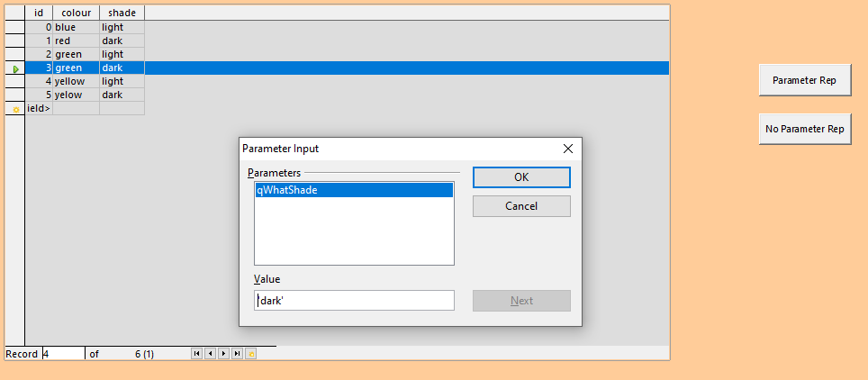868x380 pixels.
Task: Click the shade column header
Action: click(x=122, y=13)
